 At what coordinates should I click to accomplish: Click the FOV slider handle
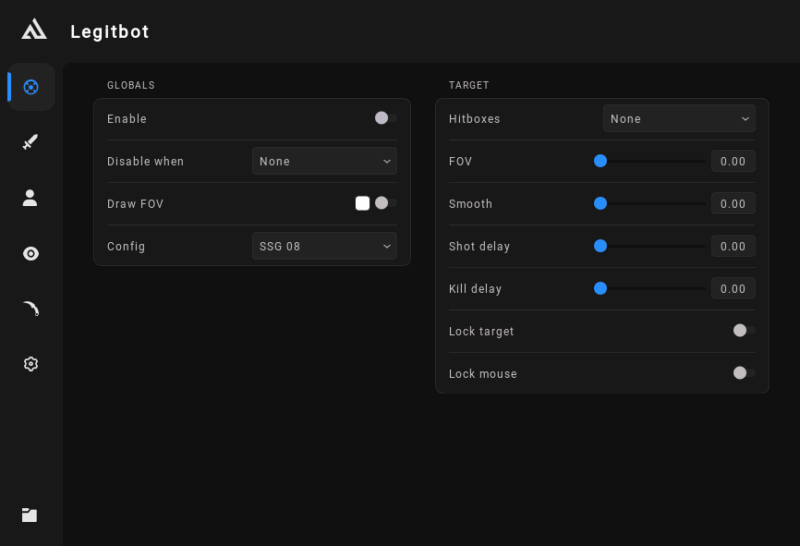pos(600,161)
